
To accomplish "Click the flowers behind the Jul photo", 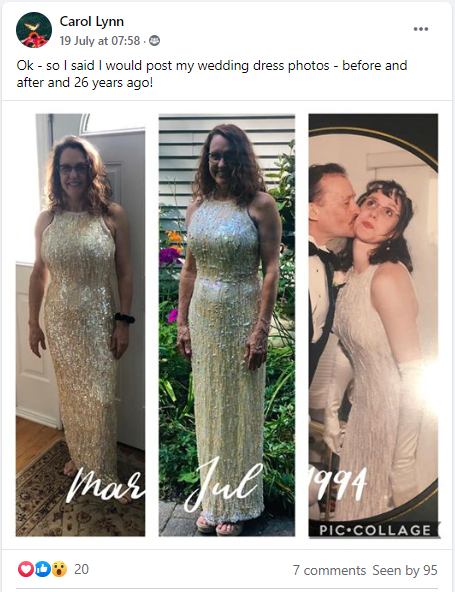I will (x=171, y=249).
